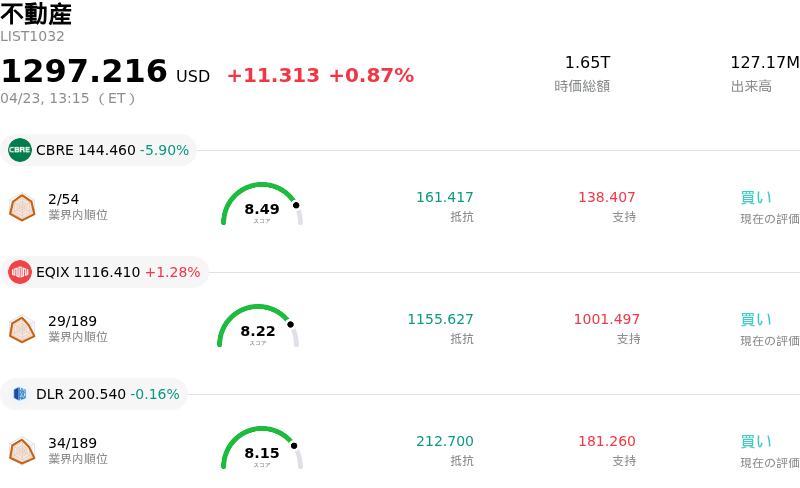Screen dimensions: 800x488
Task: Click the CBRE company logo icon
Action: pyautogui.click(x=20, y=150)
